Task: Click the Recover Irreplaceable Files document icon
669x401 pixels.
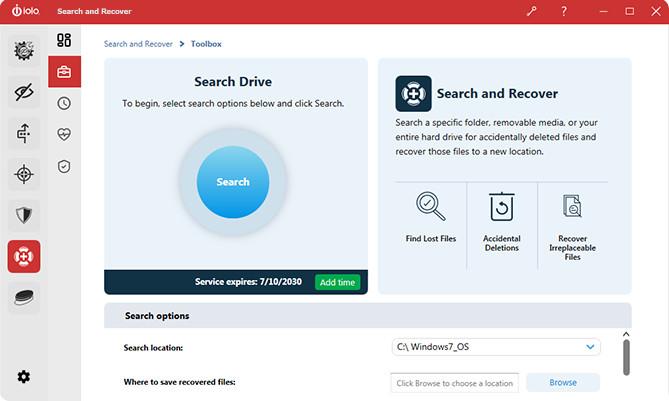Action: click(x=572, y=206)
